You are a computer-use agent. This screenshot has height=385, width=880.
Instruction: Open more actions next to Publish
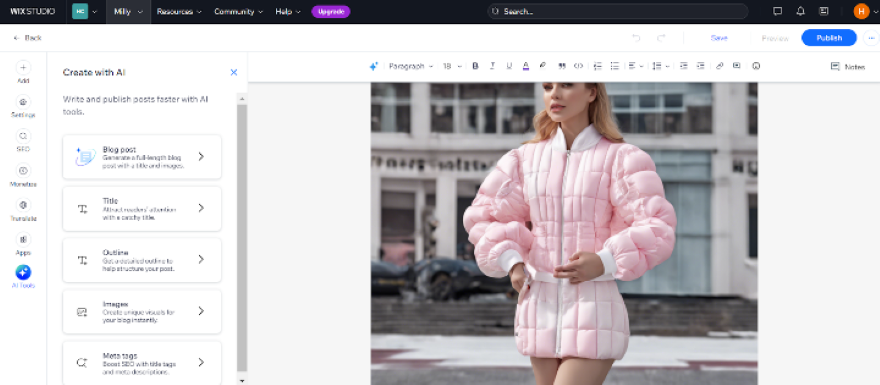(x=871, y=38)
